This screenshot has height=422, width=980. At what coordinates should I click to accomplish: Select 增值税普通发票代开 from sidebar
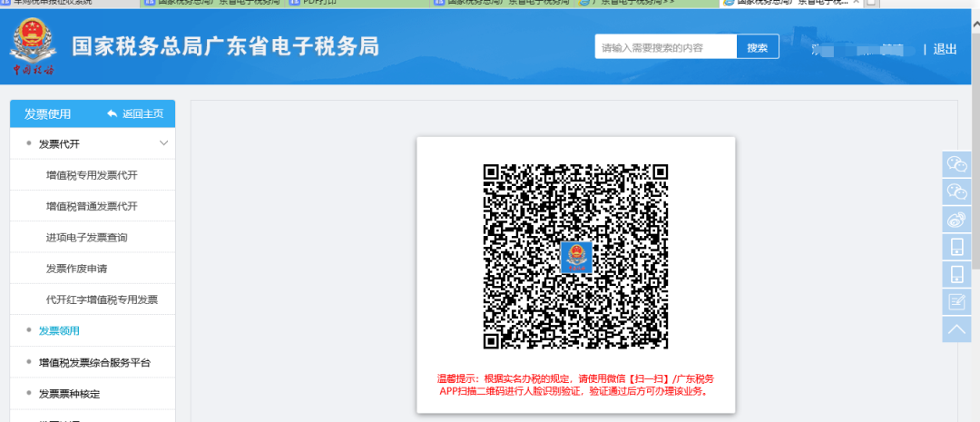92,206
